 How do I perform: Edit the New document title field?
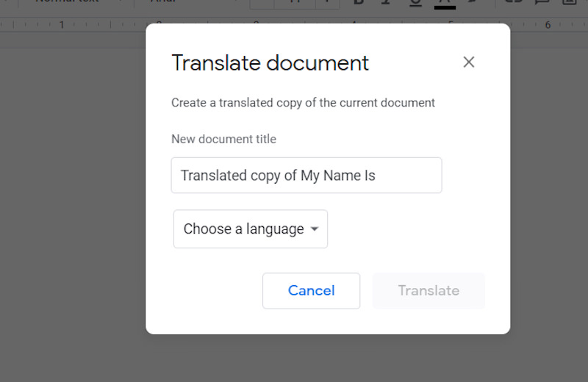[306, 176]
